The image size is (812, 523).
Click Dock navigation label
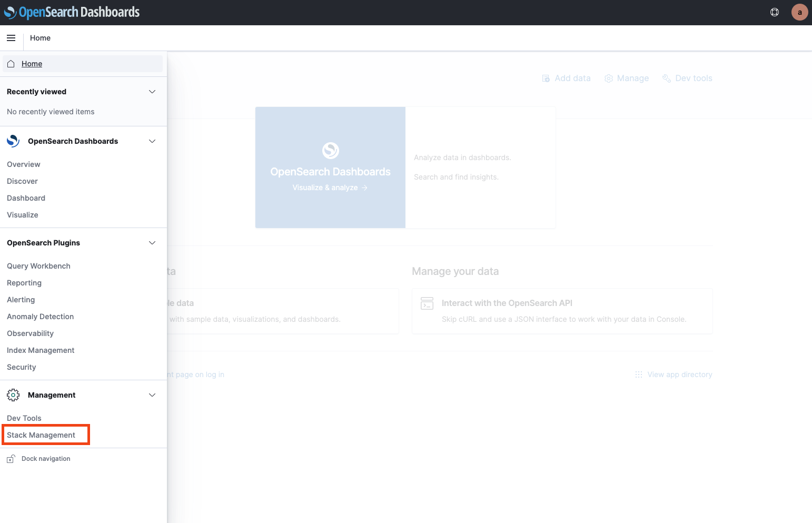tap(46, 459)
